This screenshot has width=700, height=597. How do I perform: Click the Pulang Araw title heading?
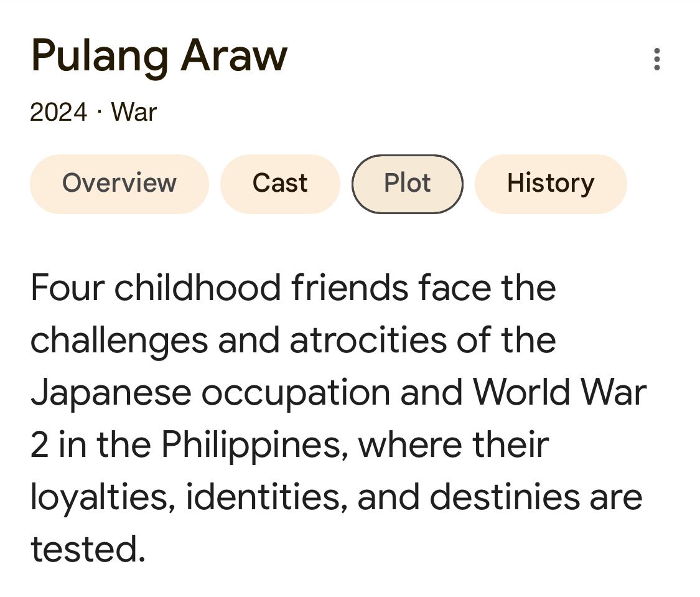[159, 55]
